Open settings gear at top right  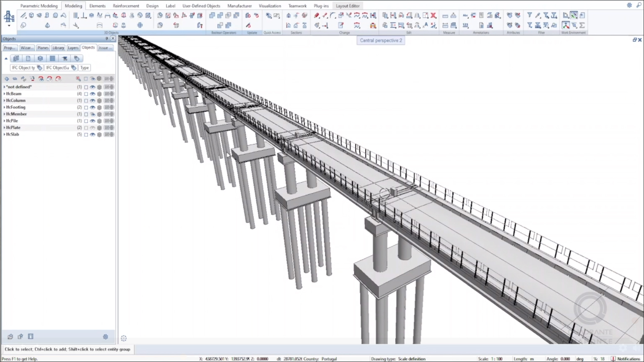point(629,5)
